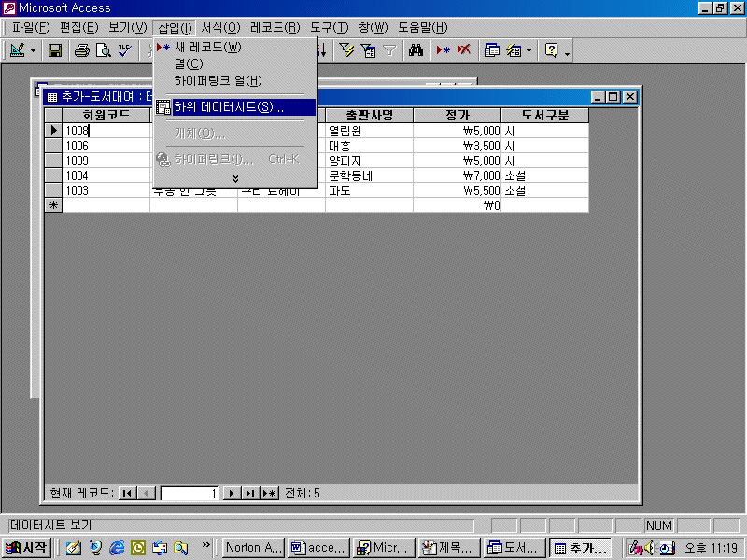This screenshot has height=560, width=747.
Task: Open the View mode dropdown arrow
Action: 34,50
